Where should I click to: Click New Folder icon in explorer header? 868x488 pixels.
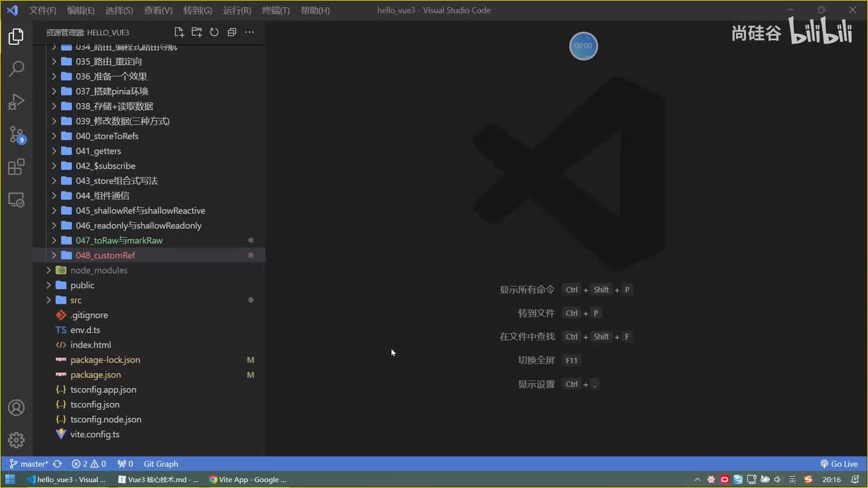pyautogui.click(x=197, y=32)
